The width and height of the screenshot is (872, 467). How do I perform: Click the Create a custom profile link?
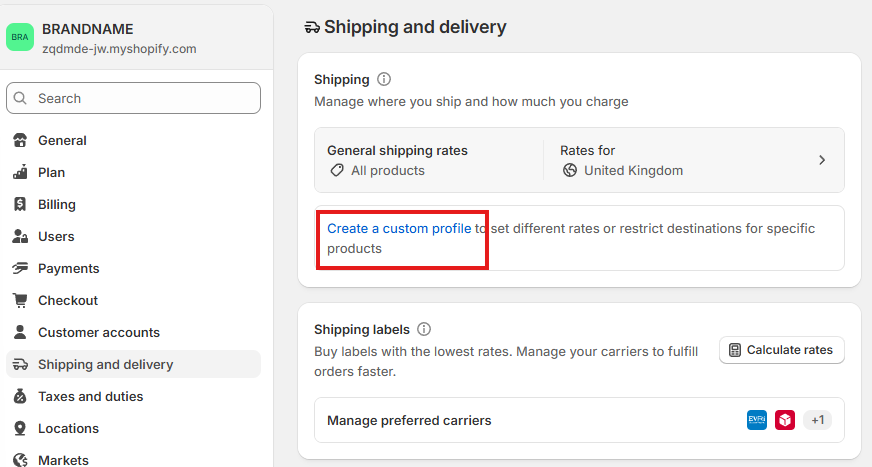pos(399,228)
